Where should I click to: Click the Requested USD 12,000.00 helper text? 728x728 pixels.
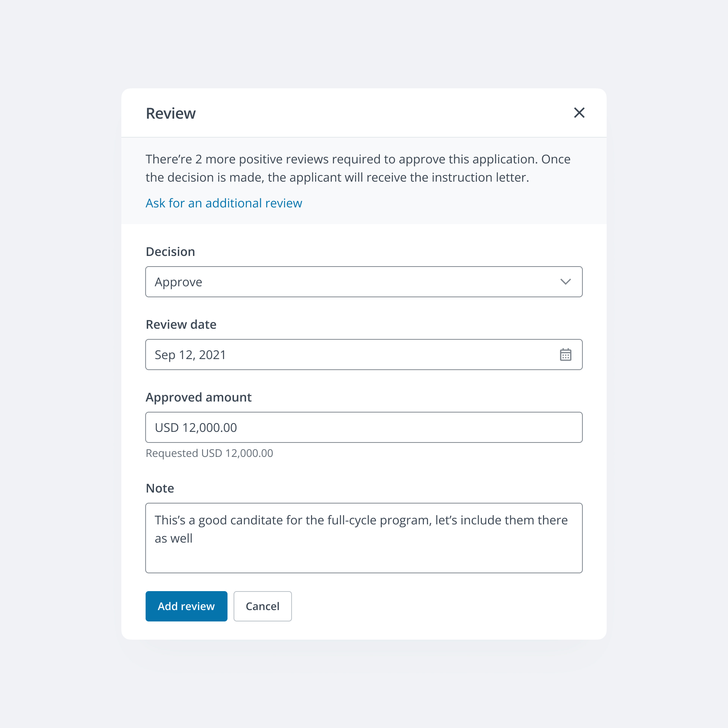pos(209,453)
